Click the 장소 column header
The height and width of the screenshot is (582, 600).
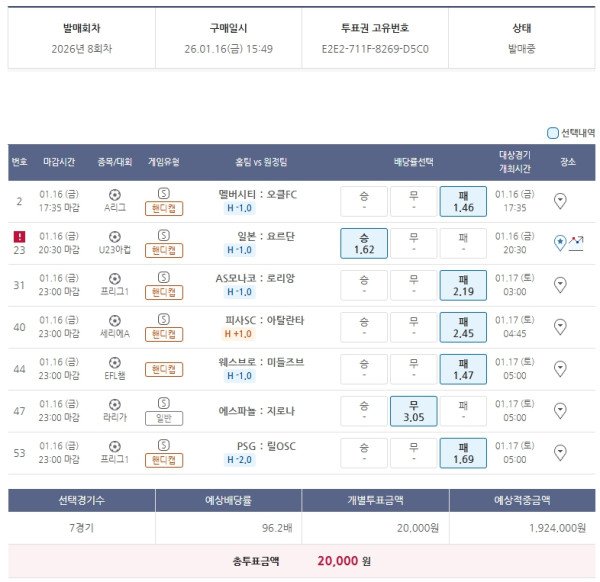(568, 162)
